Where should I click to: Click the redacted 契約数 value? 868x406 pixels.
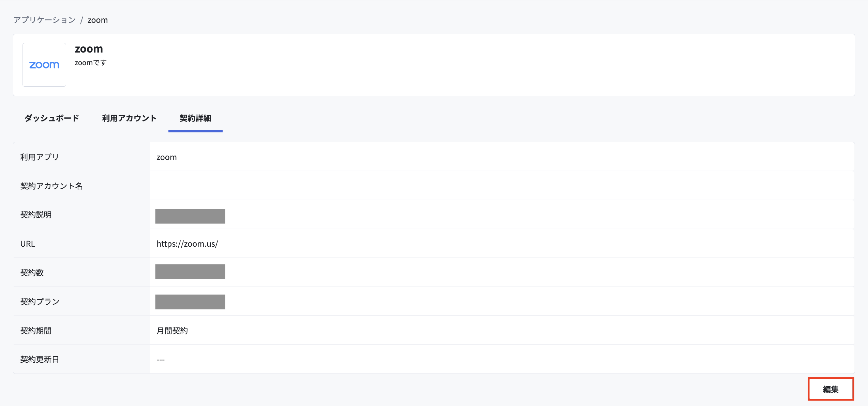pos(190,272)
